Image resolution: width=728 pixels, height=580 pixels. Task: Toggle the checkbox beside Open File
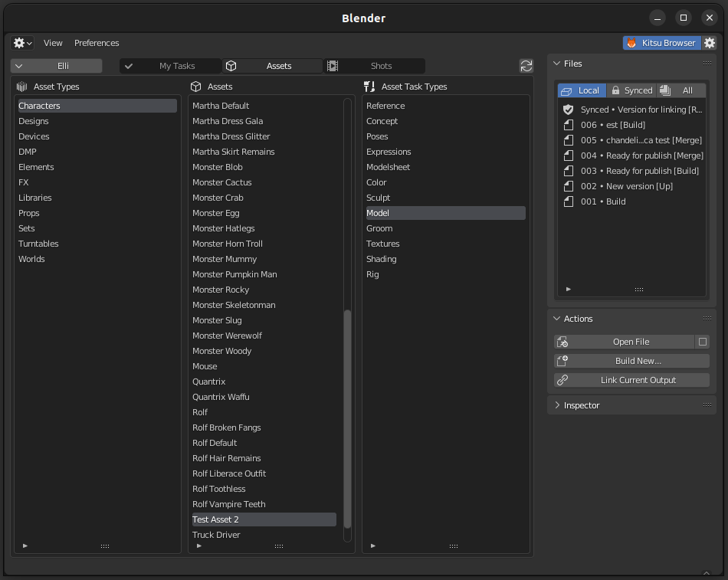coord(703,342)
